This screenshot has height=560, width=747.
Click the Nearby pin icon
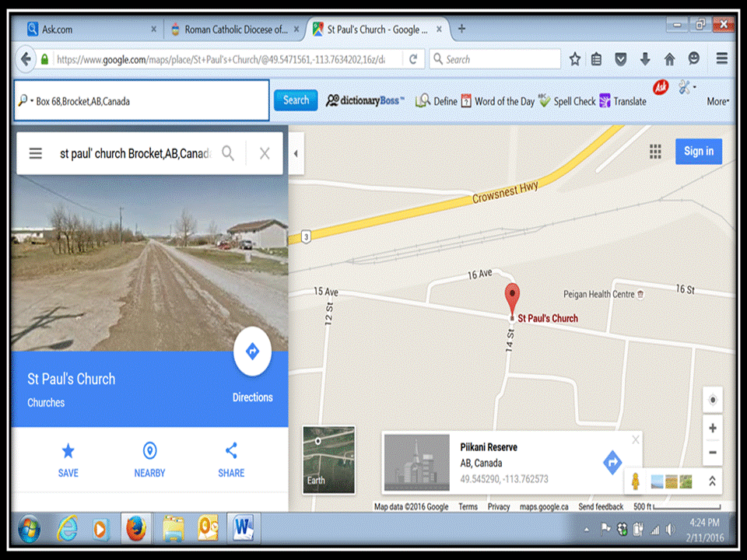tap(149, 450)
